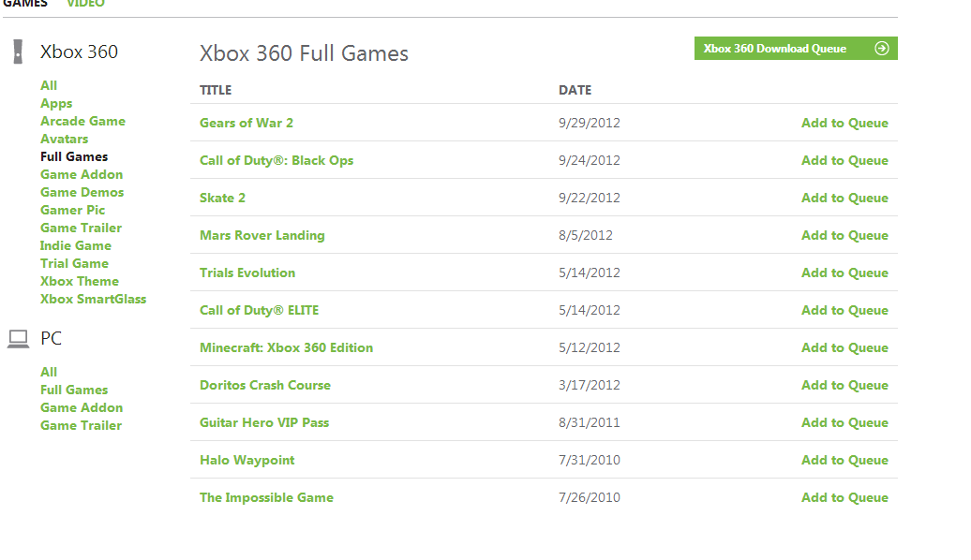This screenshot has height=560, width=971.
Task: Open Mars Rover Landing game page
Action: tap(262, 235)
